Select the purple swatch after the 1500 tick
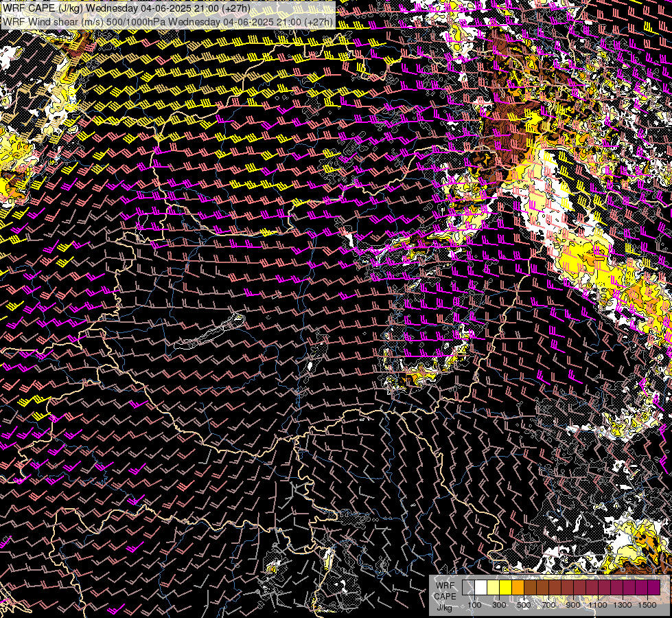Viewport: 672px width, 618px height. tap(653, 587)
